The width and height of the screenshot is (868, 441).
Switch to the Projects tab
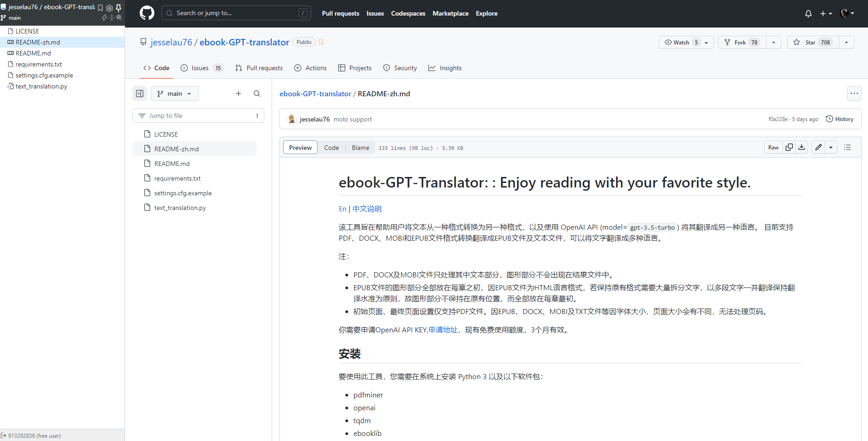[355, 68]
